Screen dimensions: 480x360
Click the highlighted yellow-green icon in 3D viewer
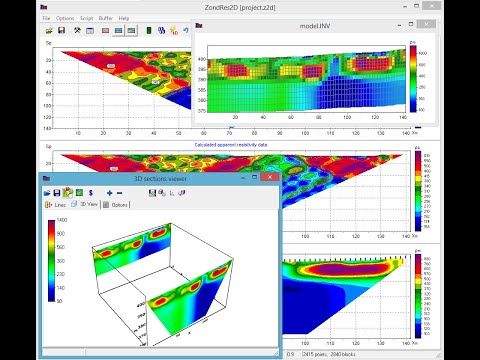point(68,192)
